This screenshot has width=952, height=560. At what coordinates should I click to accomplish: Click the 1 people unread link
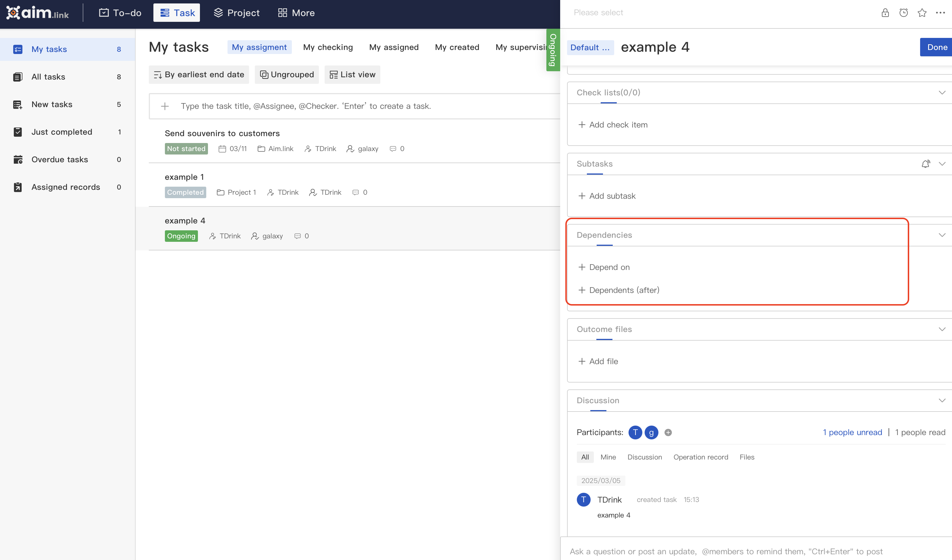pyautogui.click(x=853, y=432)
